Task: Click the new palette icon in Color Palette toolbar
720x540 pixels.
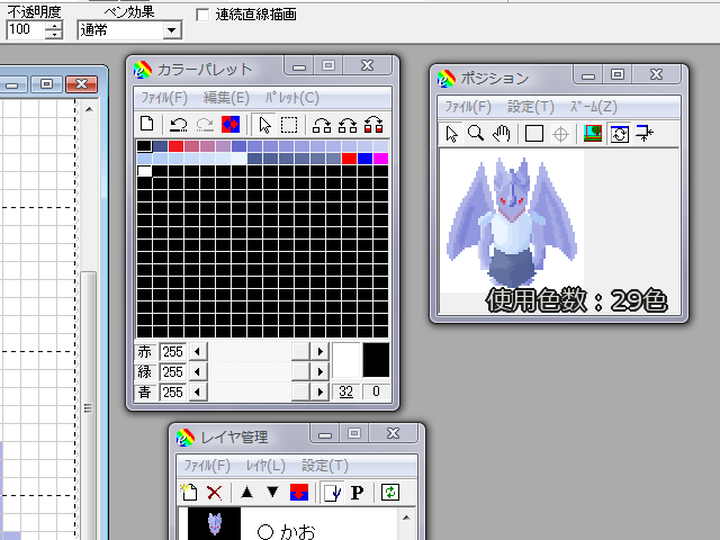Action: [x=147, y=124]
